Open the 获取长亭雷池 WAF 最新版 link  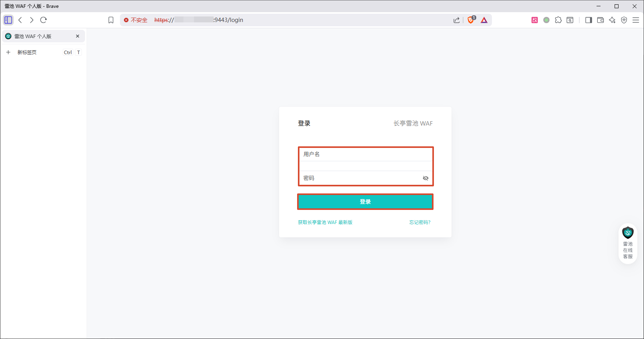[x=325, y=222]
